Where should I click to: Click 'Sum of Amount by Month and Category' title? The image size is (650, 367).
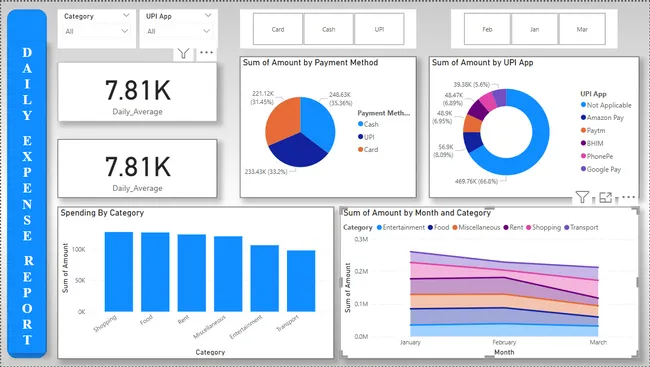417,213
